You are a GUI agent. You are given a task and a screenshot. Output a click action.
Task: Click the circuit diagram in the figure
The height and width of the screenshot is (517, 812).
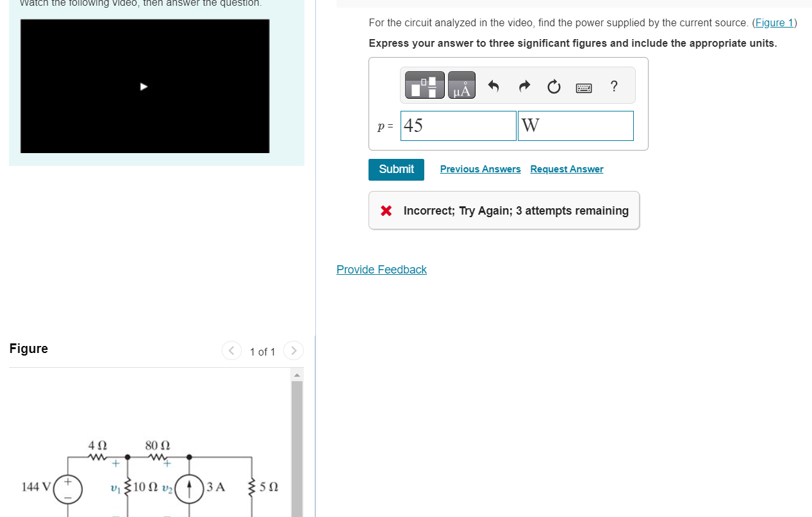click(160, 480)
